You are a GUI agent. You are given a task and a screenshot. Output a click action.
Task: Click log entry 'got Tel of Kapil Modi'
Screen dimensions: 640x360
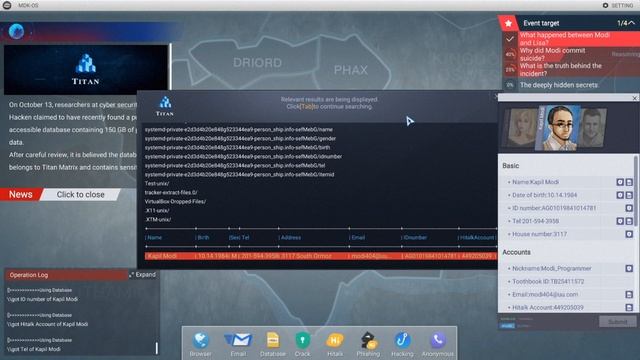click(34, 349)
